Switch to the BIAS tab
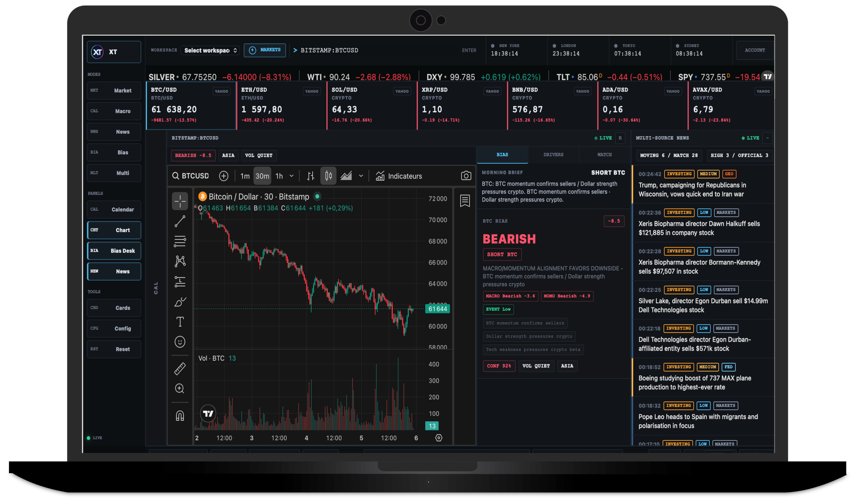857x504 pixels. [502, 155]
